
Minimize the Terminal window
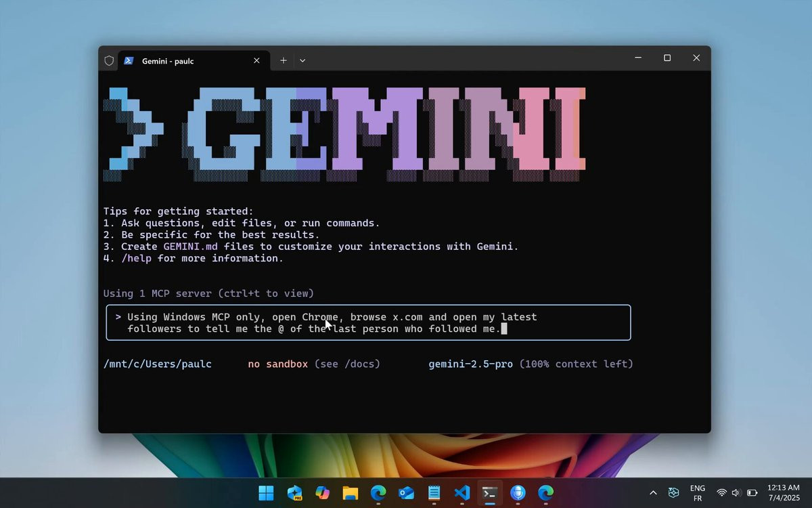coord(638,58)
